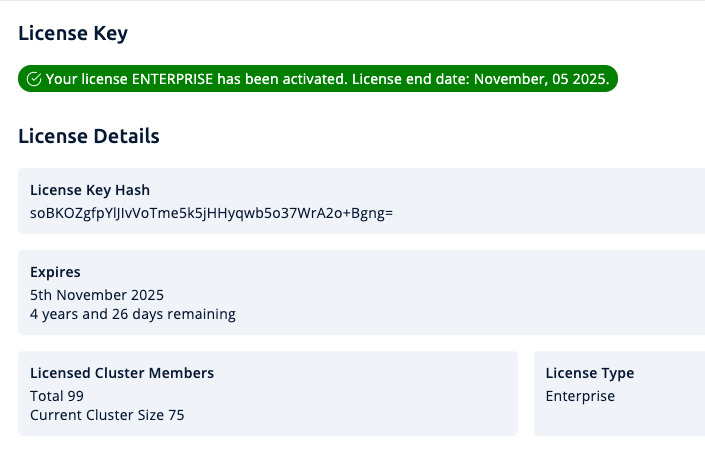Click the word ENTERPRISE in the banner
705x467 pixels.
[x=174, y=79]
